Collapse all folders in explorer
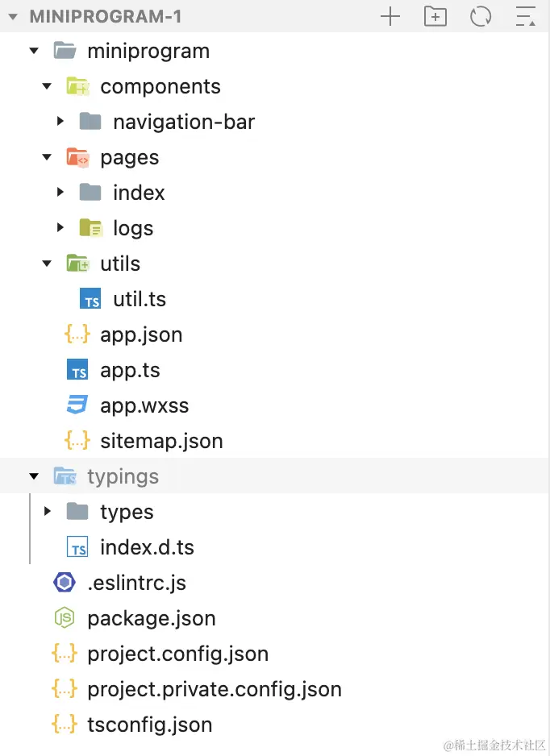The height and width of the screenshot is (756, 550). tap(526, 16)
